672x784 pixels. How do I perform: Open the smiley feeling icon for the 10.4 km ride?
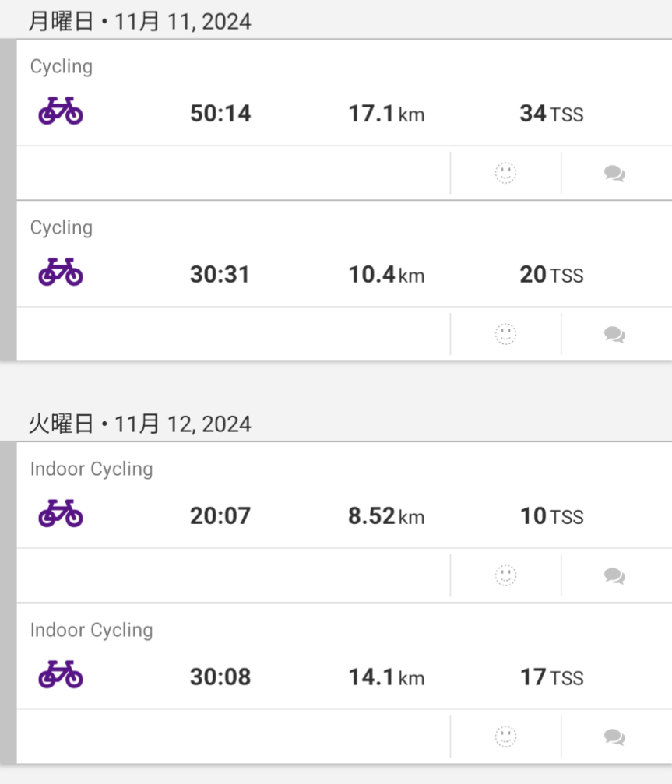[505, 334]
